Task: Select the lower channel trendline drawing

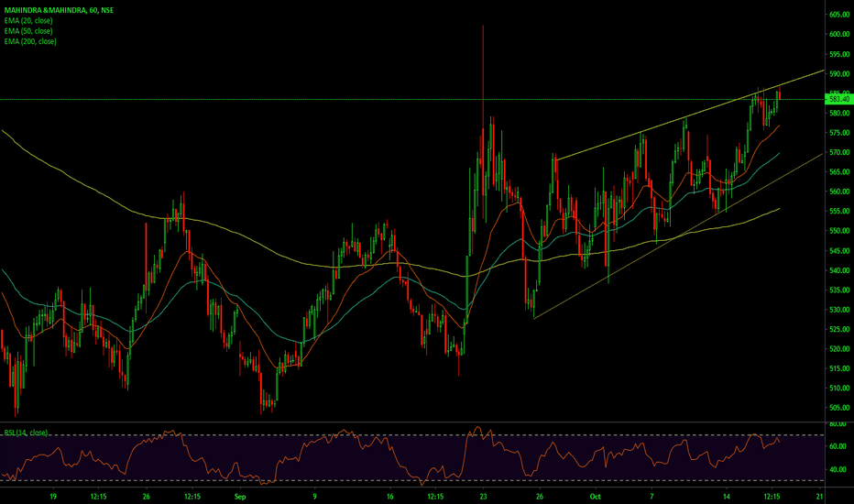Action: click(678, 236)
